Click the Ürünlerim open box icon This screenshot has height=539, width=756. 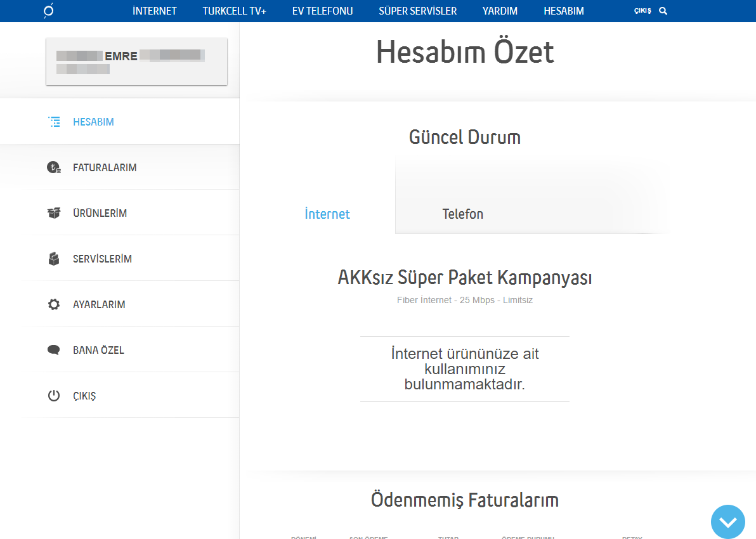tap(54, 212)
